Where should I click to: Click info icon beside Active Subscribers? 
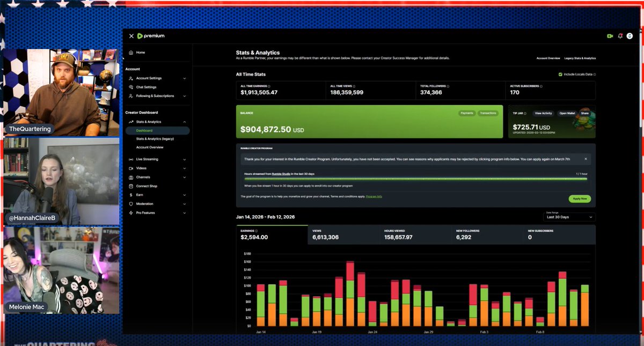(x=541, y=86)
